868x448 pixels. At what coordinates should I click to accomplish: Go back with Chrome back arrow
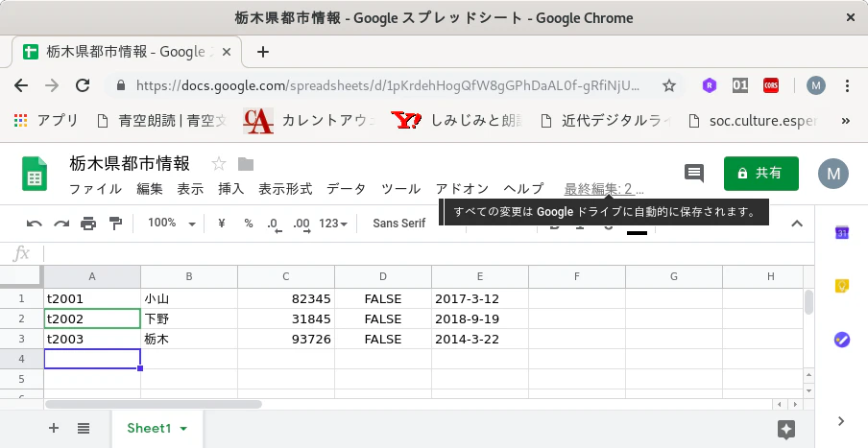click(21, 85)
